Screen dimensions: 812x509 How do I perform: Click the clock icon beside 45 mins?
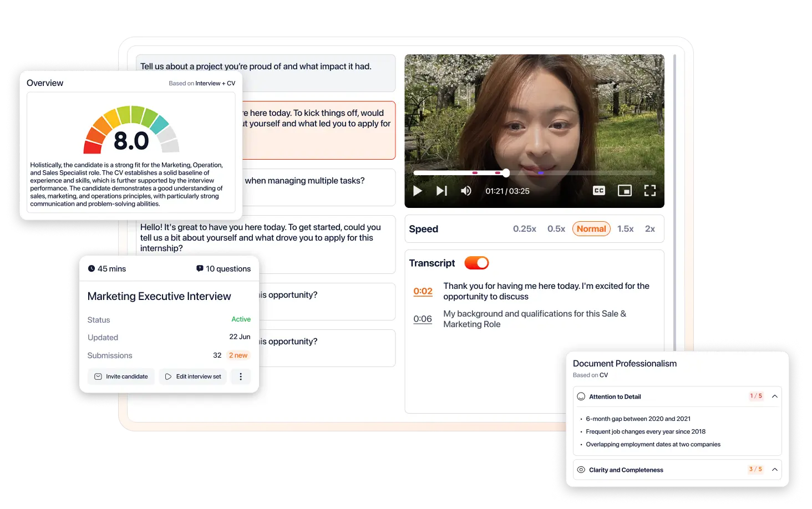[x=92, y=268]
